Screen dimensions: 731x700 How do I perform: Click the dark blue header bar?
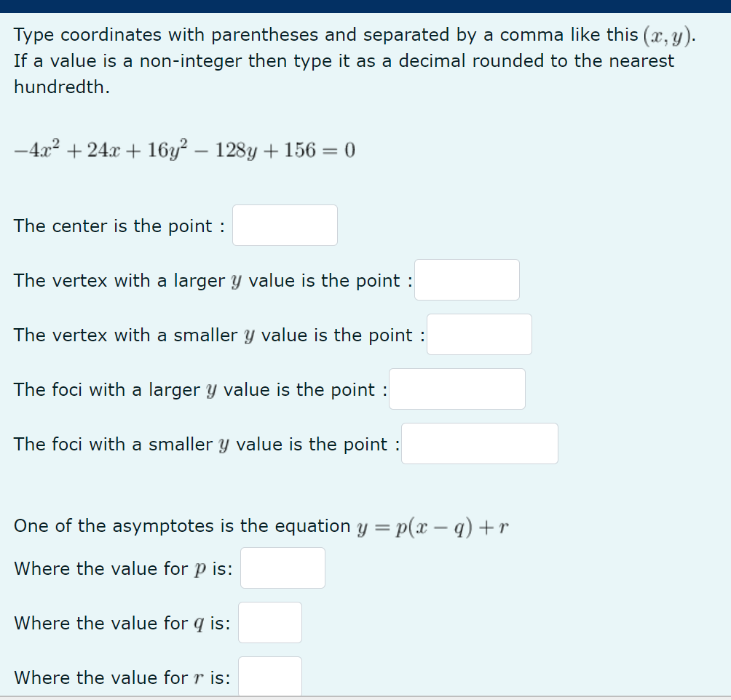pyautogui.click(x=364, y=6)
